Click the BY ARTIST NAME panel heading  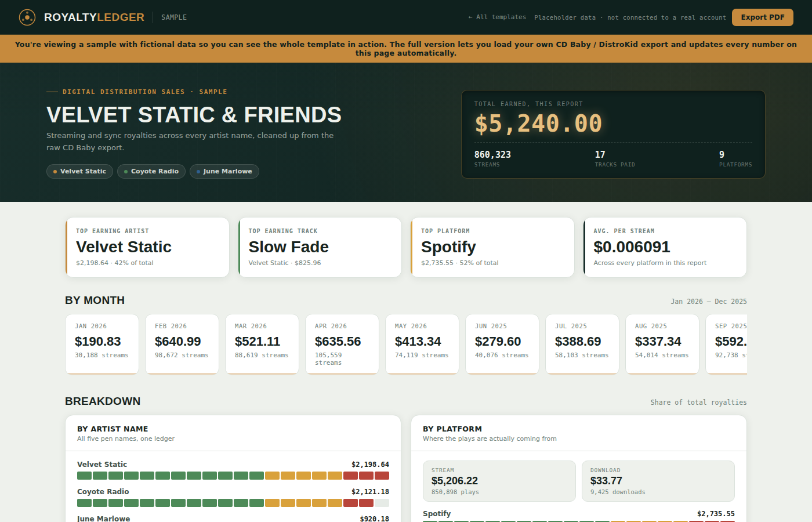[x=113, y=429]
